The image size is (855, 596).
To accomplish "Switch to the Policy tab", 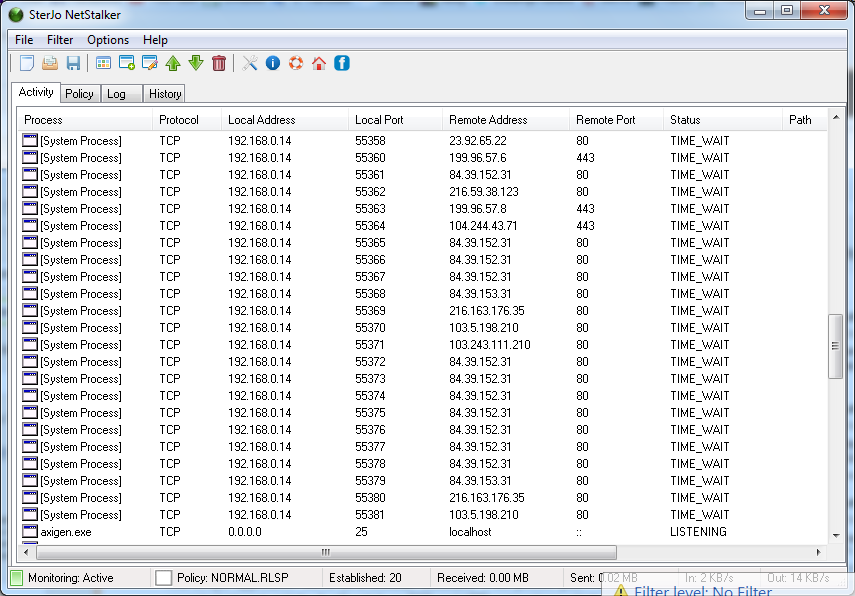I will pos(79,93).
